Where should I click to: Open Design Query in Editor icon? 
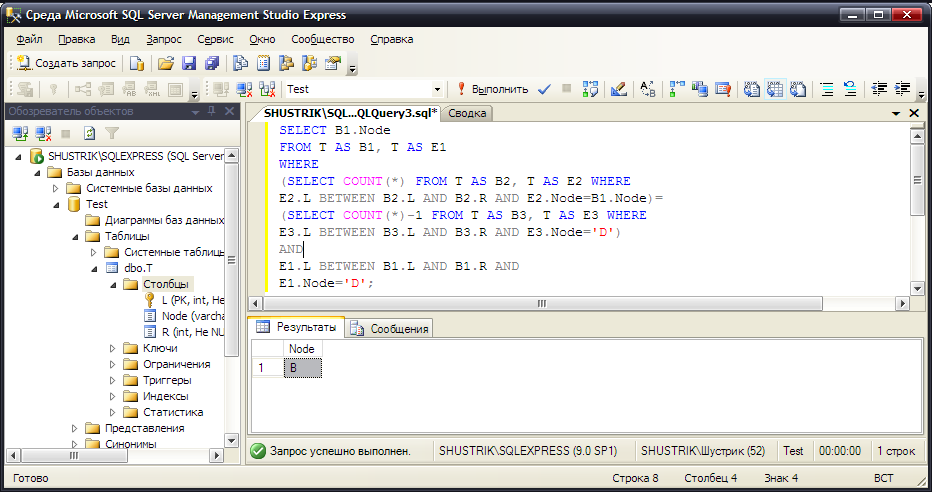pos(619,89)
